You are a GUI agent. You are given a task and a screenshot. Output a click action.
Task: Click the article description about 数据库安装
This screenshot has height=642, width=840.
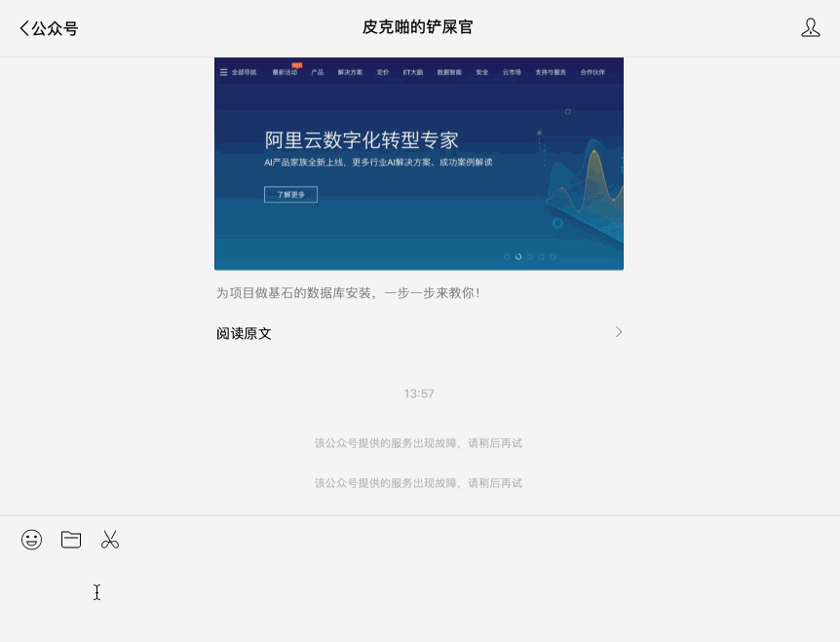(348, 293)
